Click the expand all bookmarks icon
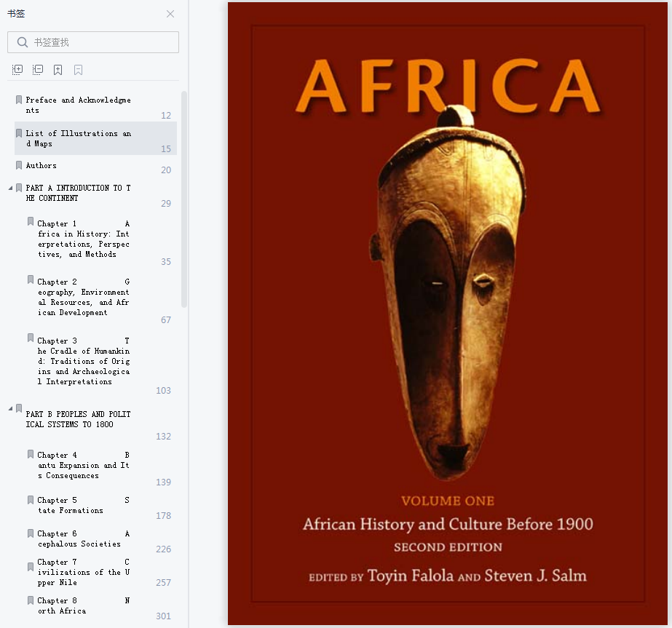This screenshot has height=628, width=672. [x=17, y=70]
